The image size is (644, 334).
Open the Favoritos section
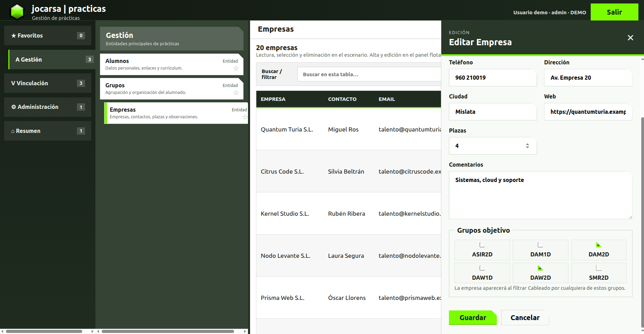click(48, 35)
